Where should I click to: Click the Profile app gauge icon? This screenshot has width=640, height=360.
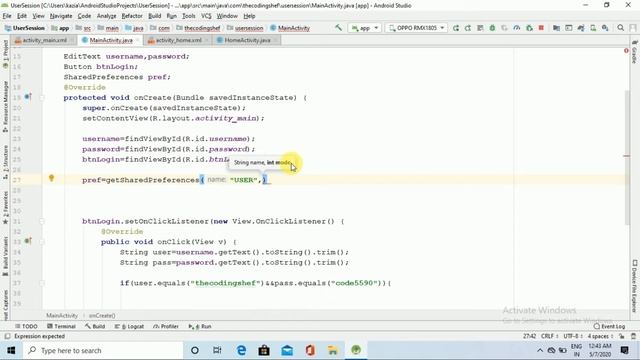pyautogui.click(x=517, y=28)
